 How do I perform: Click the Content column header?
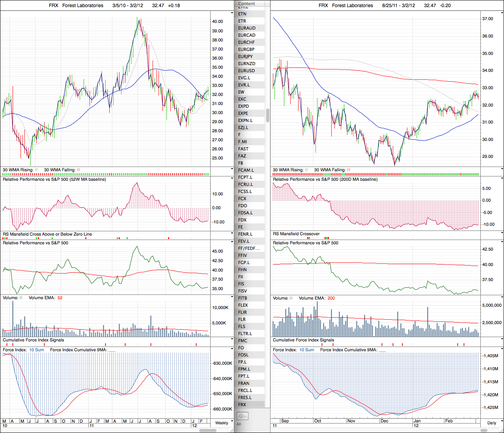point(247,4)
